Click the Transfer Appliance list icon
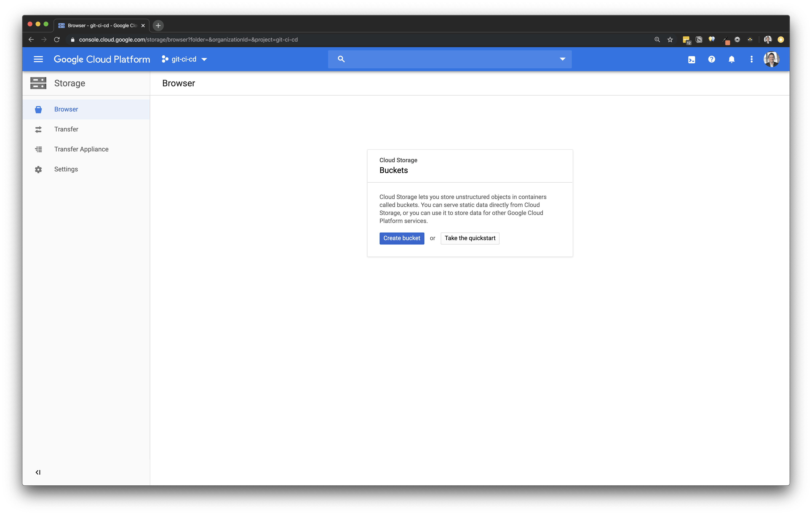 (x=38, y=149)
